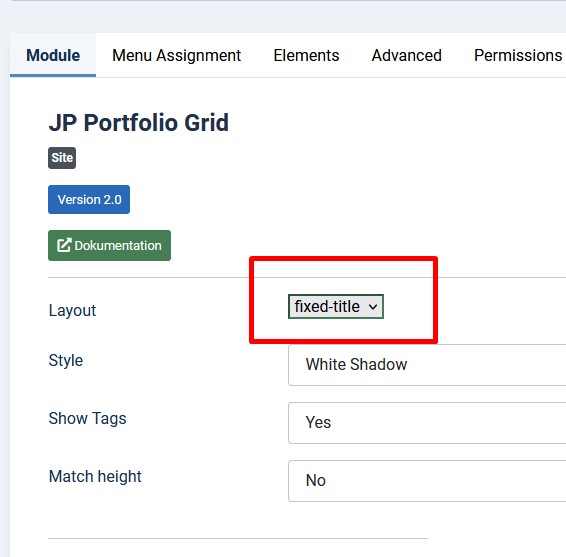Expand the Match height dropdown set to No
Image resolution: width=566 pixels, height=557 pixels.
[427, 481]
